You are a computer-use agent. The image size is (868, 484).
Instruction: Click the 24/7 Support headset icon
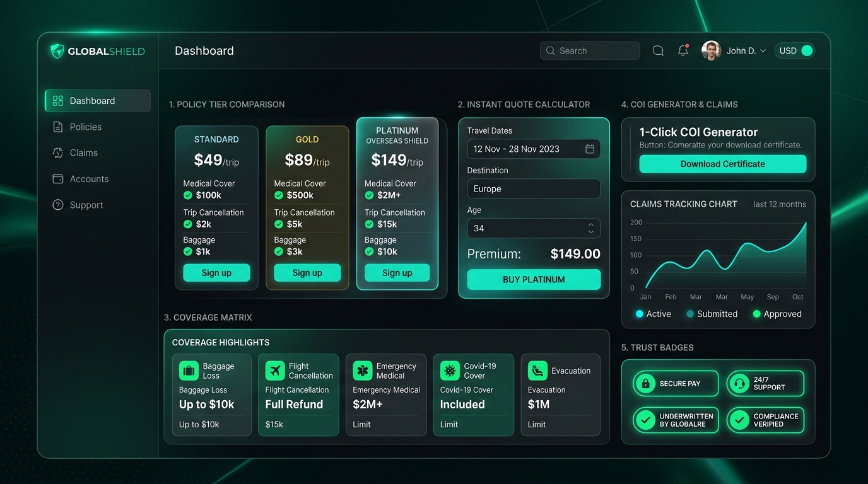coord(739,383)
